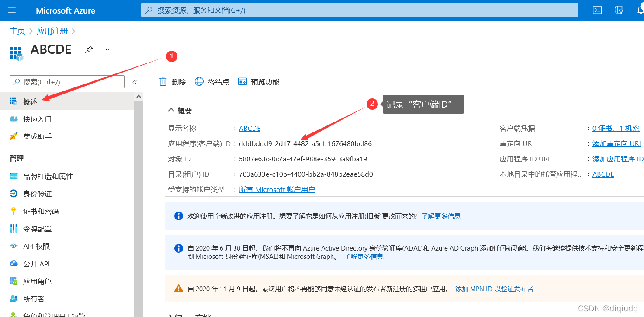Click 了解更多信息 in app registration notice
644x317 pixels.
tap(441, 216)
